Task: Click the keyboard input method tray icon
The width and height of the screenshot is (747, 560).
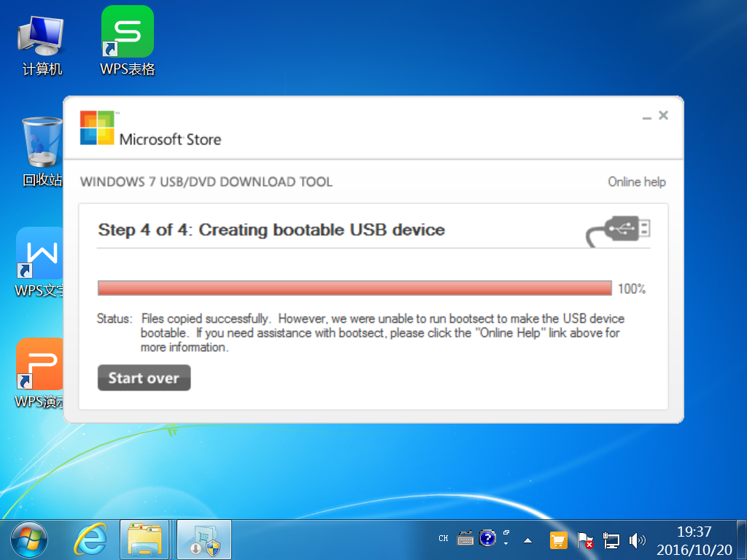Action: point(465,539)
